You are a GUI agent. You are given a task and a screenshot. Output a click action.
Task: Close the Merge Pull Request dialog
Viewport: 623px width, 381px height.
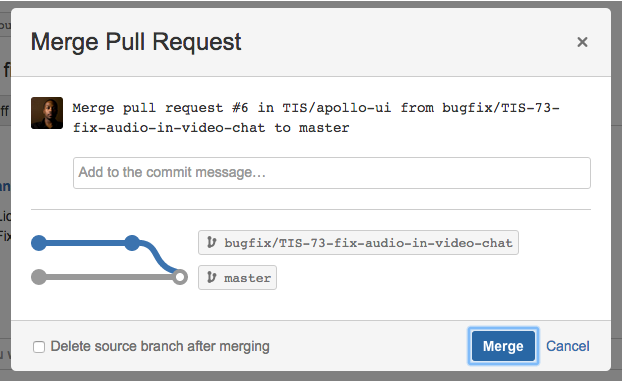[582, 42]
